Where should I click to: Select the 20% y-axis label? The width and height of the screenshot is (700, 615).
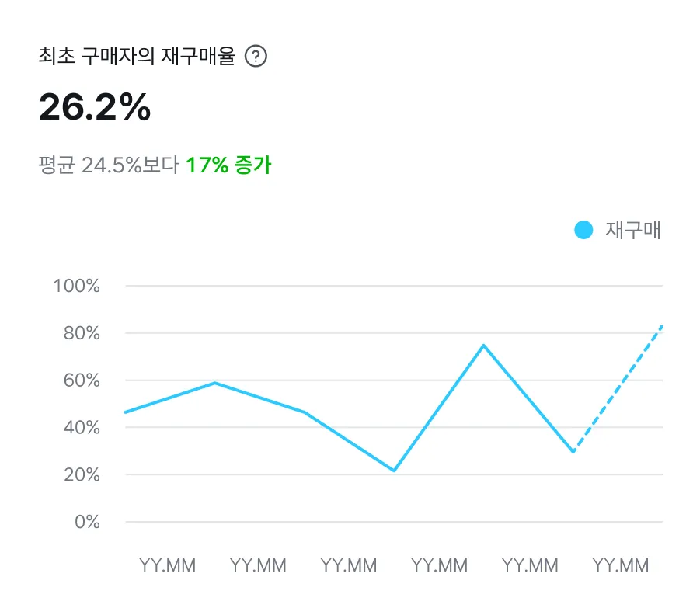coord(80,474)
